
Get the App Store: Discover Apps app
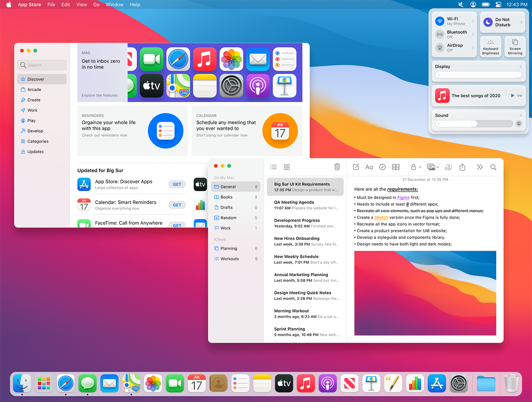pos(177,184)
